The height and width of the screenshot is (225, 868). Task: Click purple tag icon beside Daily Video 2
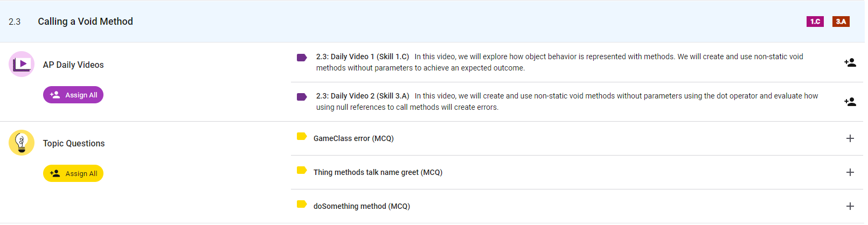coord(302,97)
